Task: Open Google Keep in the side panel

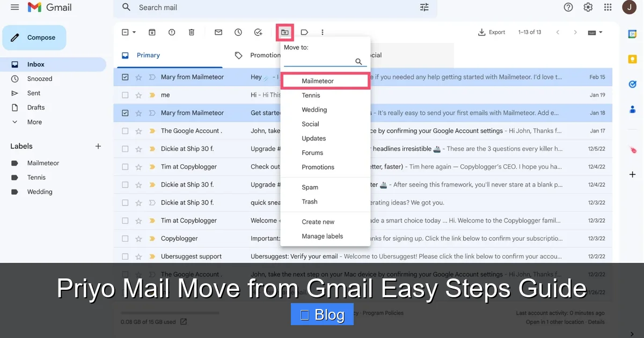Action: pos(632,59)
